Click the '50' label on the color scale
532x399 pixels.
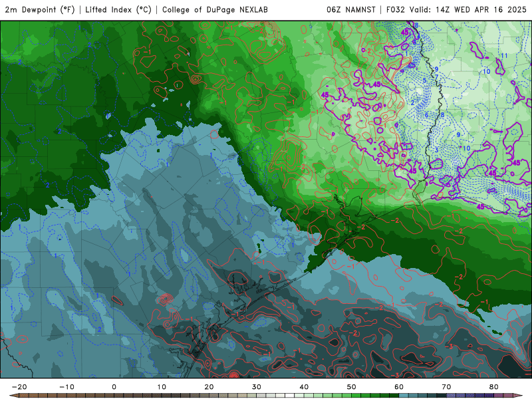point(352,387)
